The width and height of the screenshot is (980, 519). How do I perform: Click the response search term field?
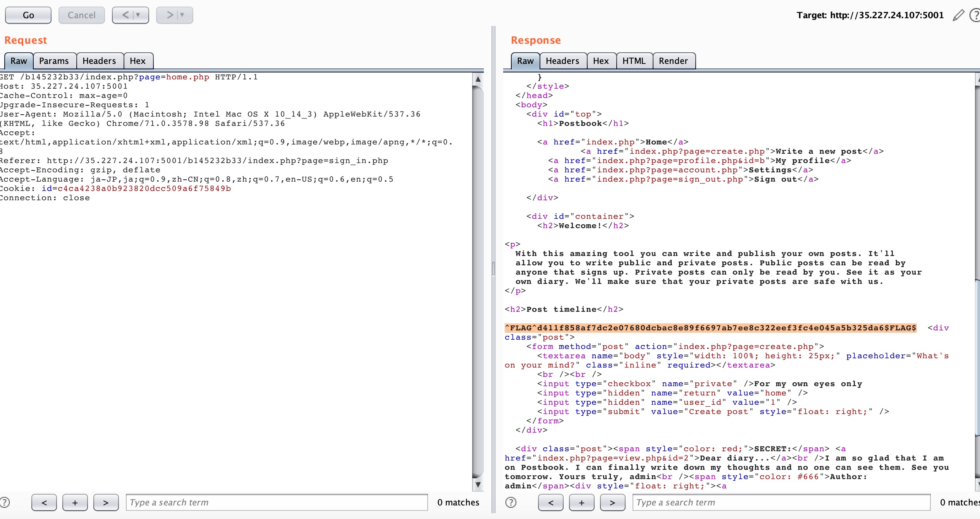pyautogui.click(x=781, y=502)
